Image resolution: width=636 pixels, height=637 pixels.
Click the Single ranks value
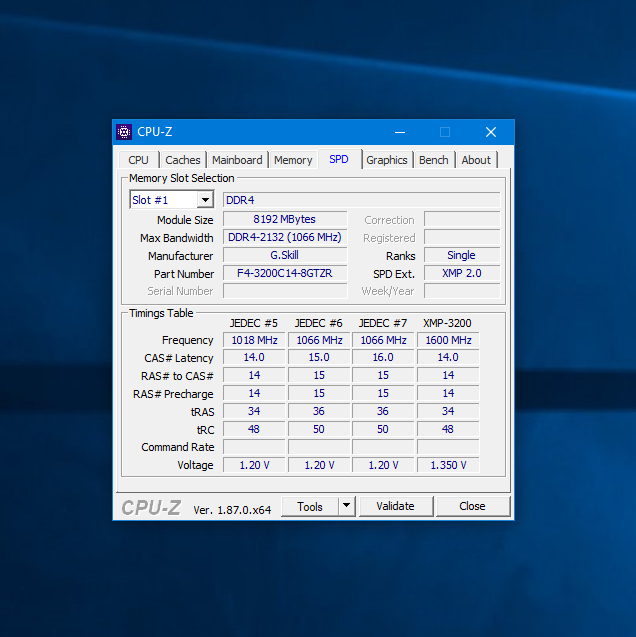coord(462,255)
